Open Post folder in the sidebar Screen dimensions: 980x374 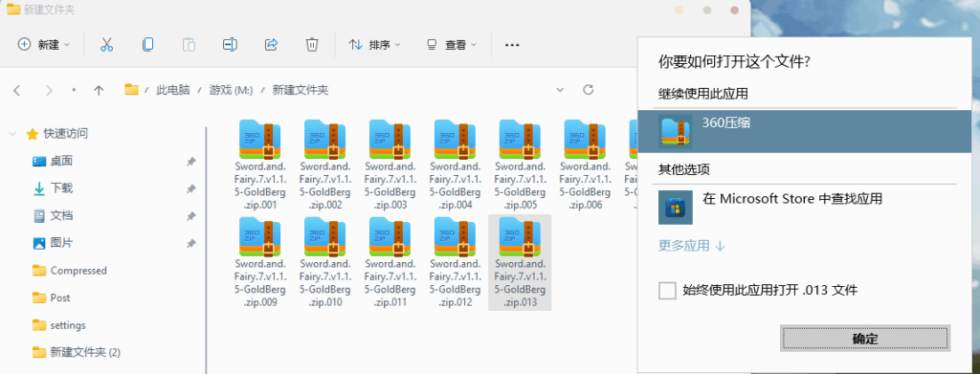point(60,297)
